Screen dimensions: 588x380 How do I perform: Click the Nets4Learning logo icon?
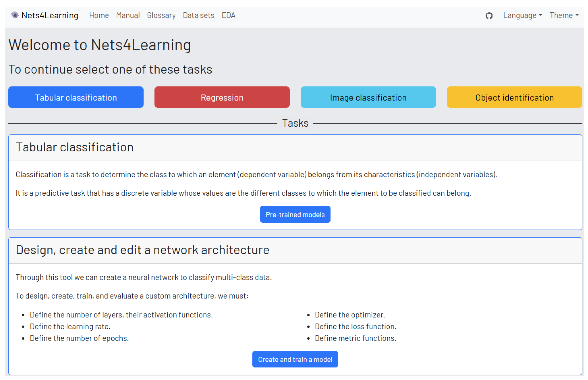point(15,15)
